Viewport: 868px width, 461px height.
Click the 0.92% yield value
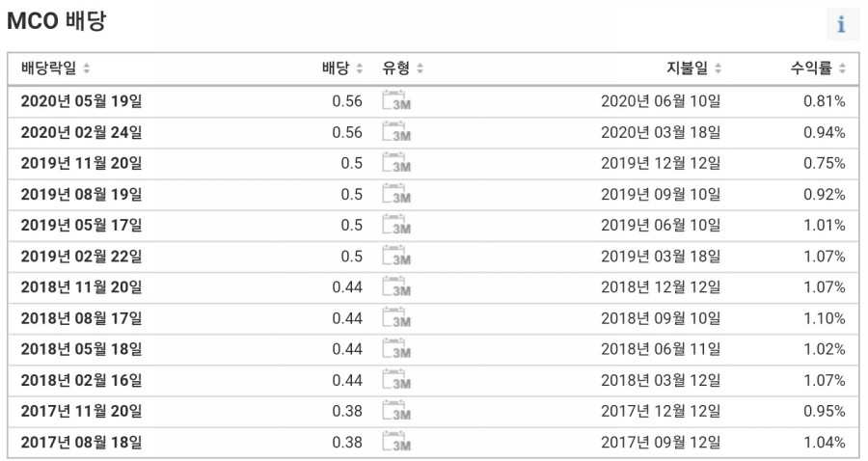tap(825, 194)
